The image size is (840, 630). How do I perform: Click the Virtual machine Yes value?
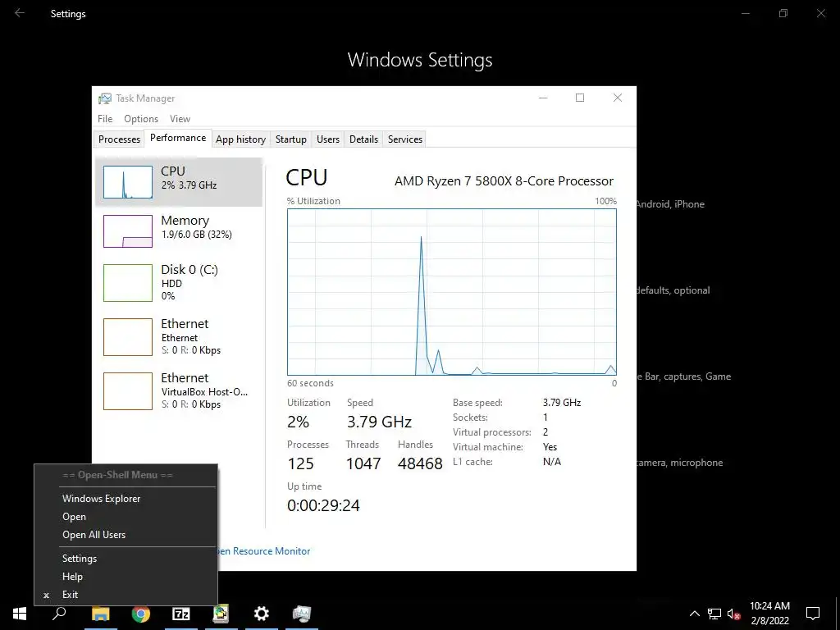tap(550, 447)
